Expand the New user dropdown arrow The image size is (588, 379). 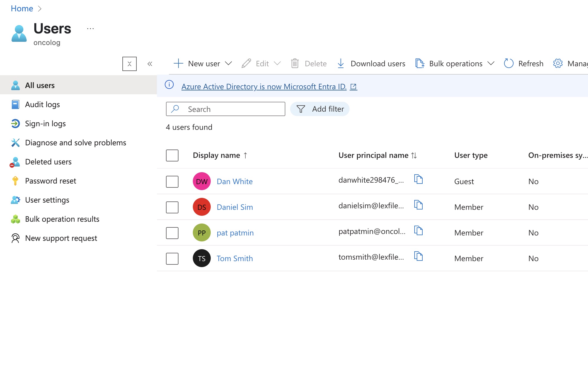pos(228,64)
